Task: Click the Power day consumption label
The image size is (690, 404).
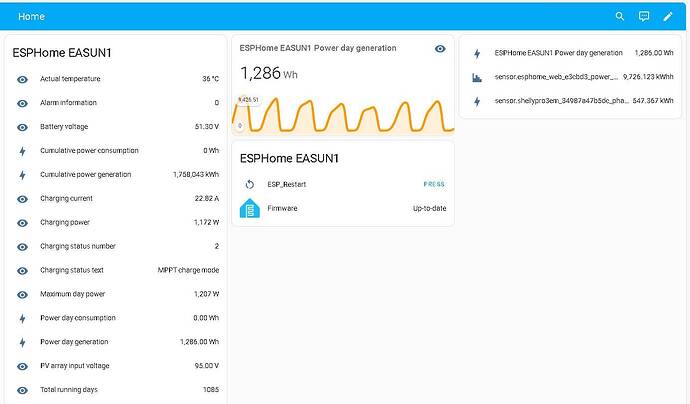Action: (78, 318)
